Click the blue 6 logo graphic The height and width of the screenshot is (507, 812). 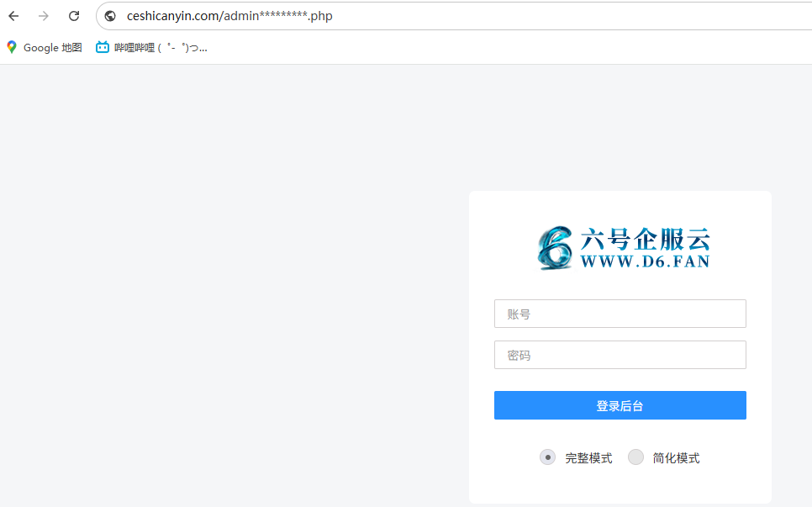click(555, 248)
